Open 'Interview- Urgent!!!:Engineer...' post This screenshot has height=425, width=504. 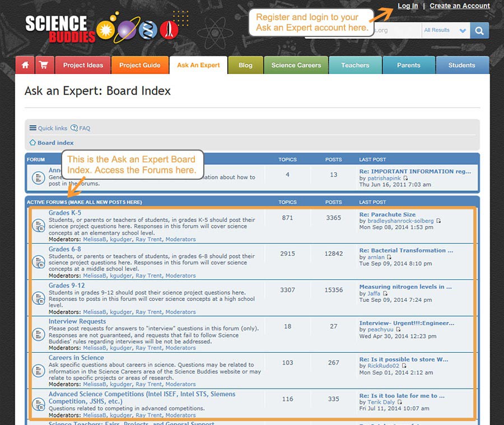click(407, 323)
